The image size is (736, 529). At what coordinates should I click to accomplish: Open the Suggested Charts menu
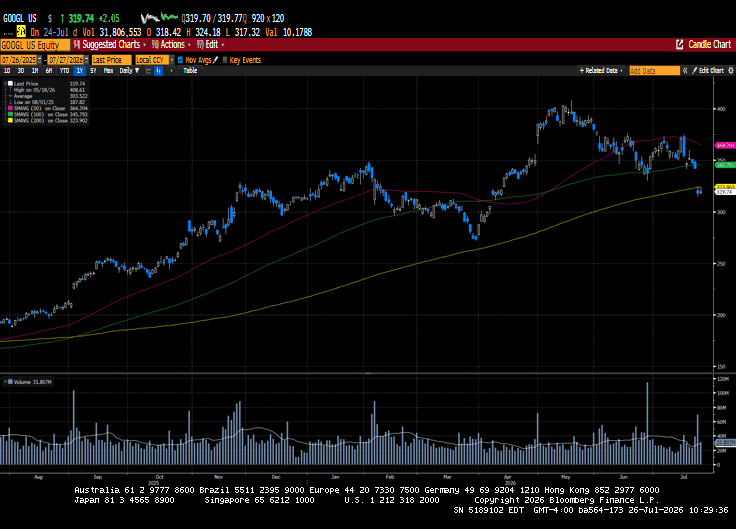(110, 45)
